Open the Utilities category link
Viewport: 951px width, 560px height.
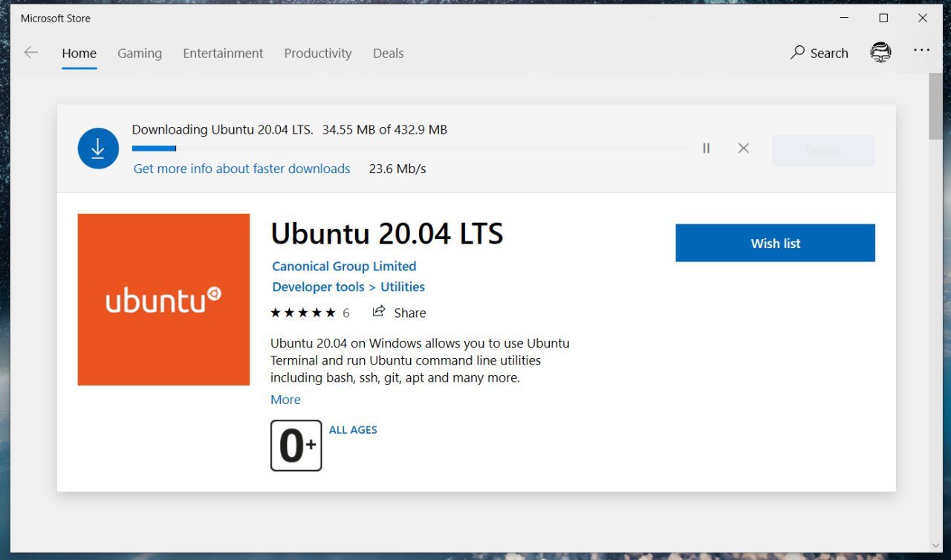coord(403,287)
